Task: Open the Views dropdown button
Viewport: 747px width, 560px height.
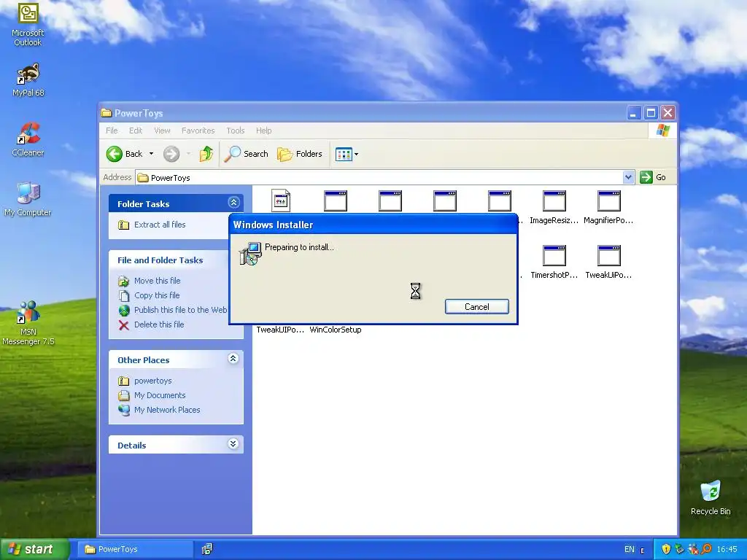Action: pos(347,154)
